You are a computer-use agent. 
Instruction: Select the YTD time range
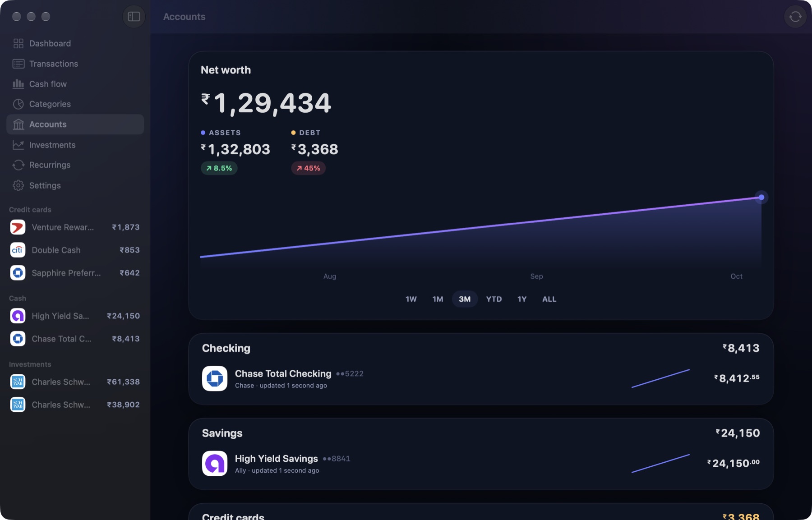(494, 299)
